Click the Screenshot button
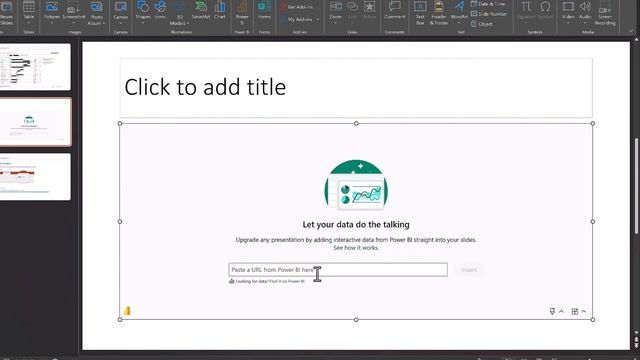640x360 pixels. click(x=74, y=13)
